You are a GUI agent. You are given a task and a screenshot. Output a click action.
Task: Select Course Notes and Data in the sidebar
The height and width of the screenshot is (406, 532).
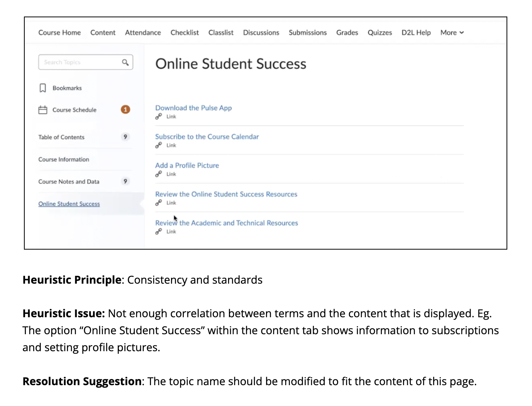point(69,181)
